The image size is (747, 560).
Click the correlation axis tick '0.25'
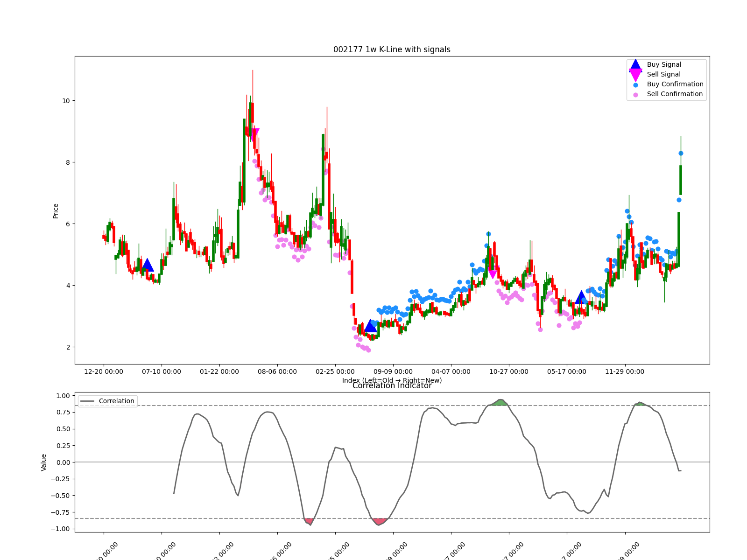coord(63,446)
